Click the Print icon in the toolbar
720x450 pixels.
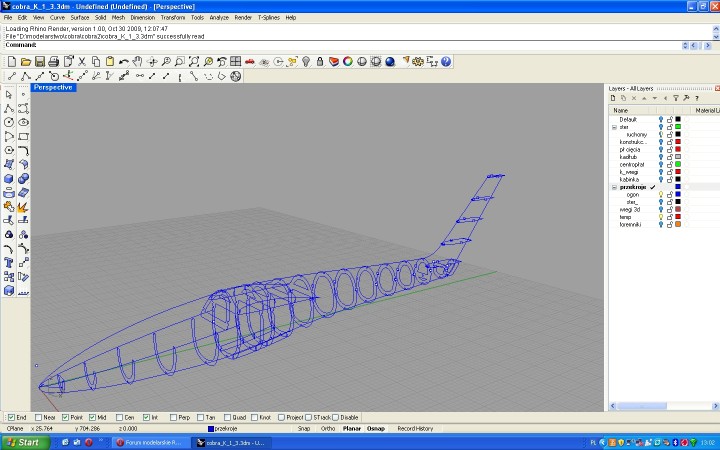(x=54, y=62)
